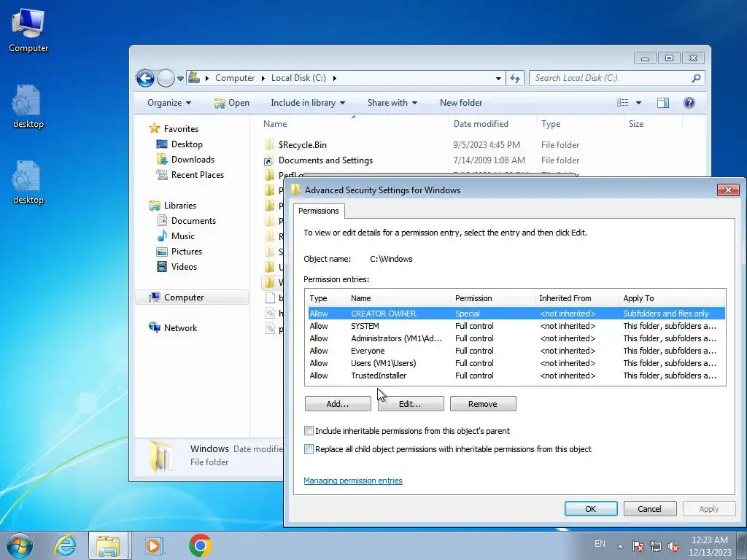Select the TrustedInstaller permission entry
Image resolution: width=747 pixels, height=560 pixels.
[516, 376]
